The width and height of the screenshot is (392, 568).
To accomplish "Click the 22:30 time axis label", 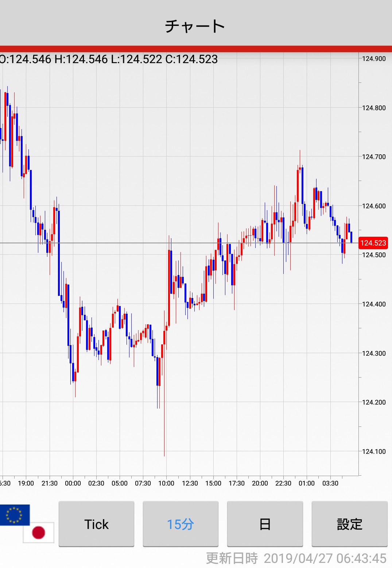I will 283,483.
